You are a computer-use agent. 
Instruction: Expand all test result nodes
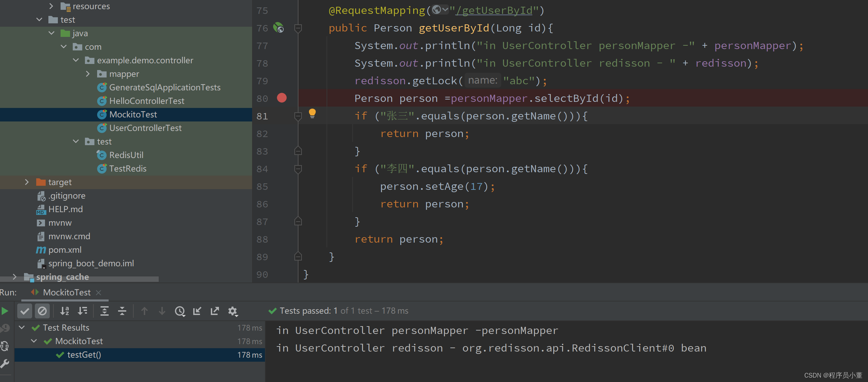105,311
